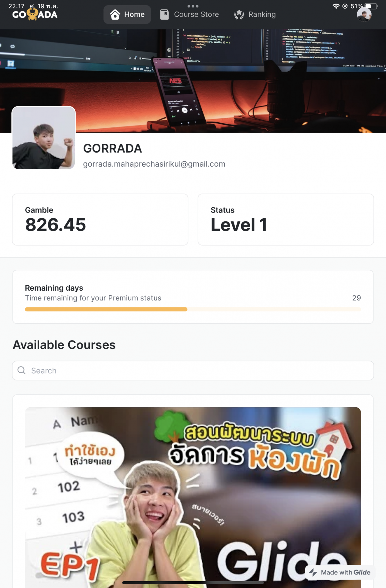386x588 pixels.
Task: Click the GORADA logo
Action: [35, 14]
